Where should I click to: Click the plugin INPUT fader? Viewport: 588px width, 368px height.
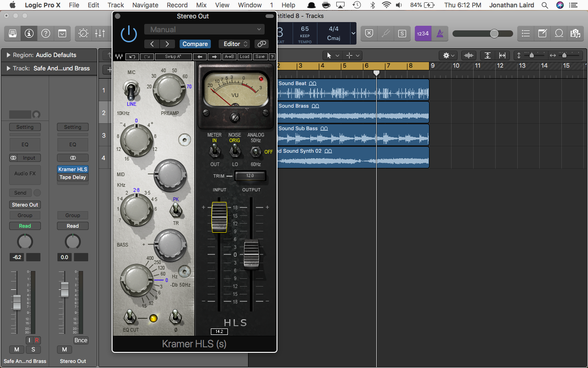pos(219,216)
